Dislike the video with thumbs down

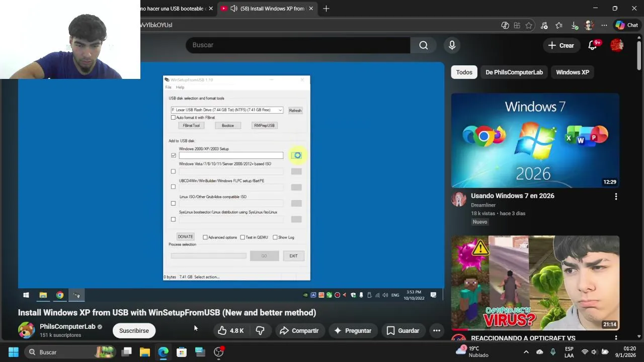(260, 331)
